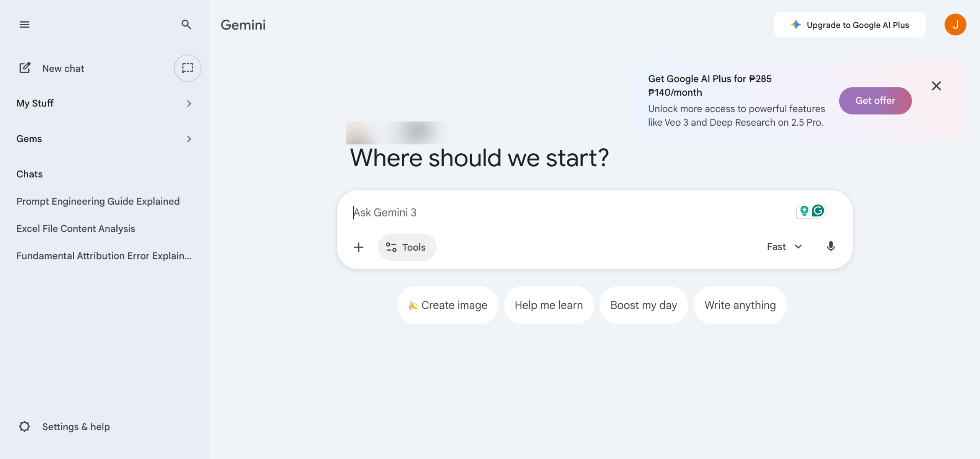Open Settings & help gear icon
Screen dimensions: 980x459
click(x=24, y=427)
